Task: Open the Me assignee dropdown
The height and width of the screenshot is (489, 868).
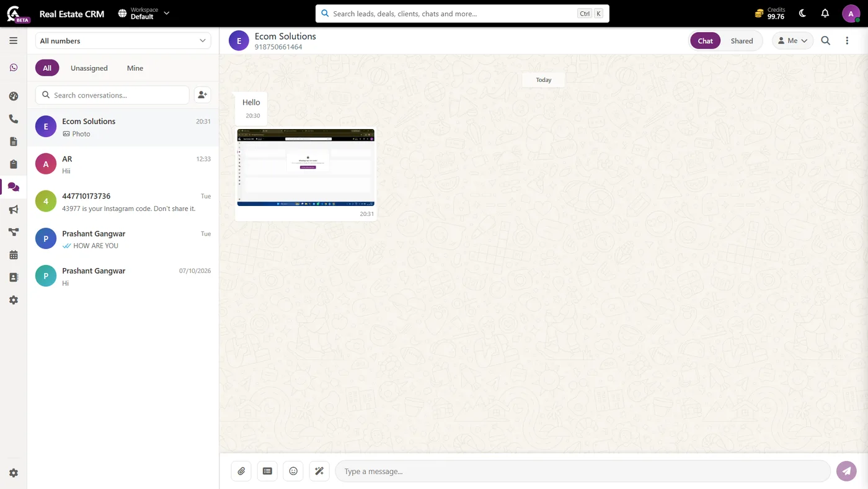Action: [x=792, y=41]
